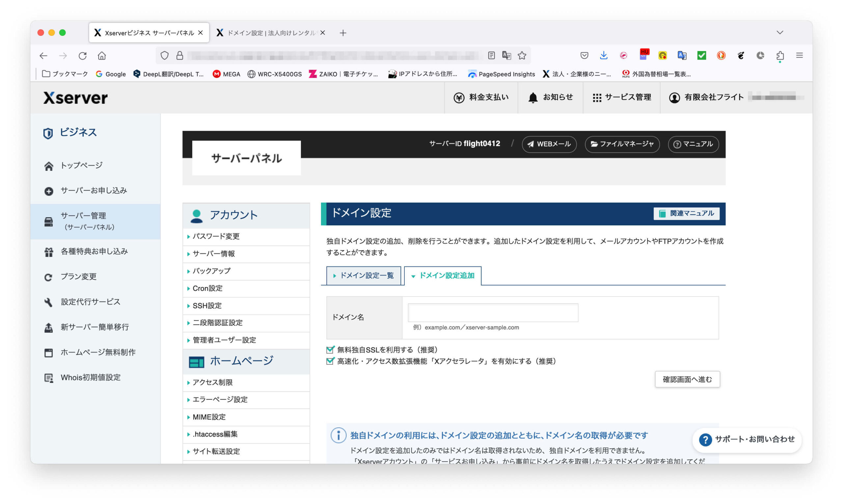This screenshot has height=504, width=843.
Task: Open サイト転送設定 link
Action: 246,451
